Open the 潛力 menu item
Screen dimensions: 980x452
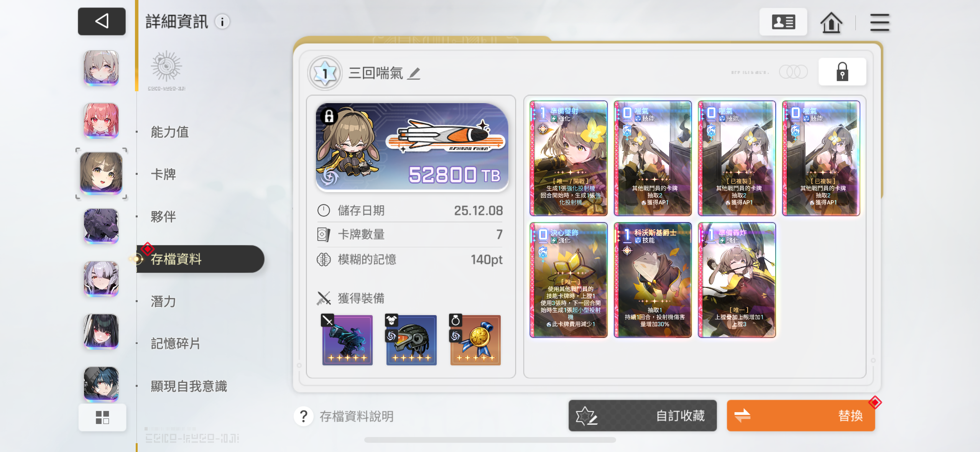tap(163, 302)
